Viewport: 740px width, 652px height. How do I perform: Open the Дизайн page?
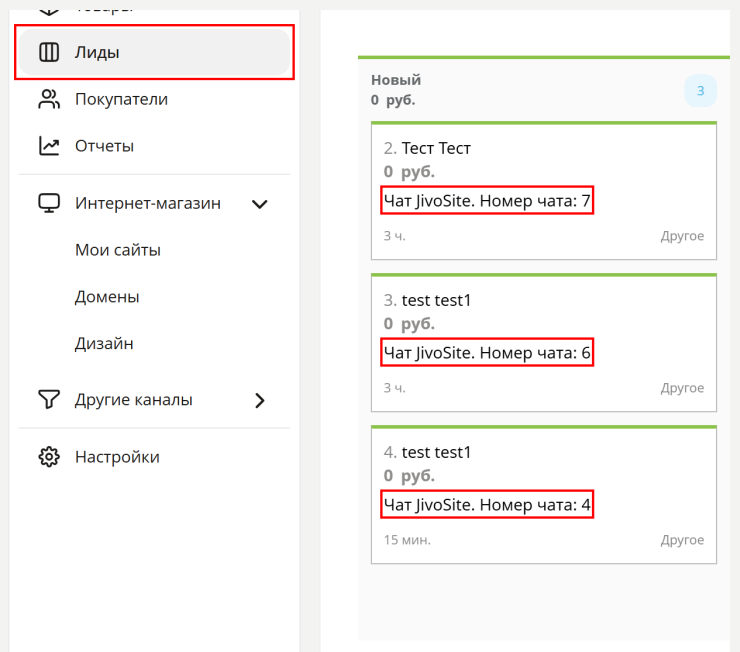click(104, 343)
